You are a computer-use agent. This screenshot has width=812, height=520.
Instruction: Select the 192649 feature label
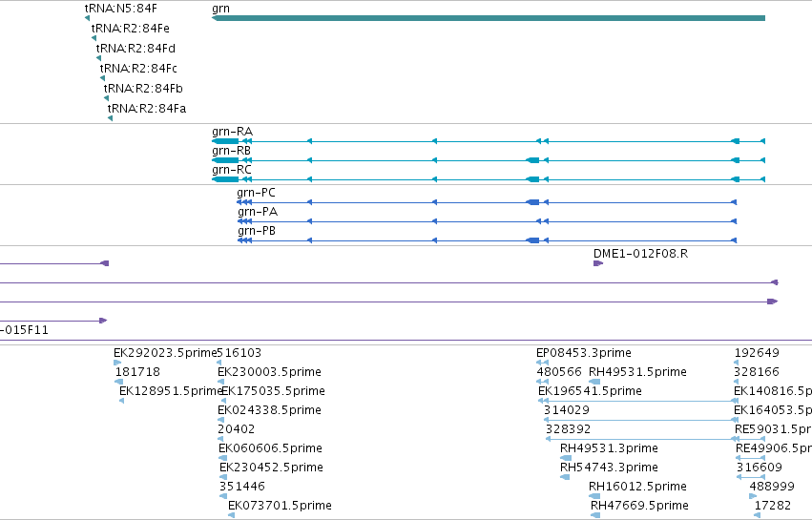coord(757,353)
